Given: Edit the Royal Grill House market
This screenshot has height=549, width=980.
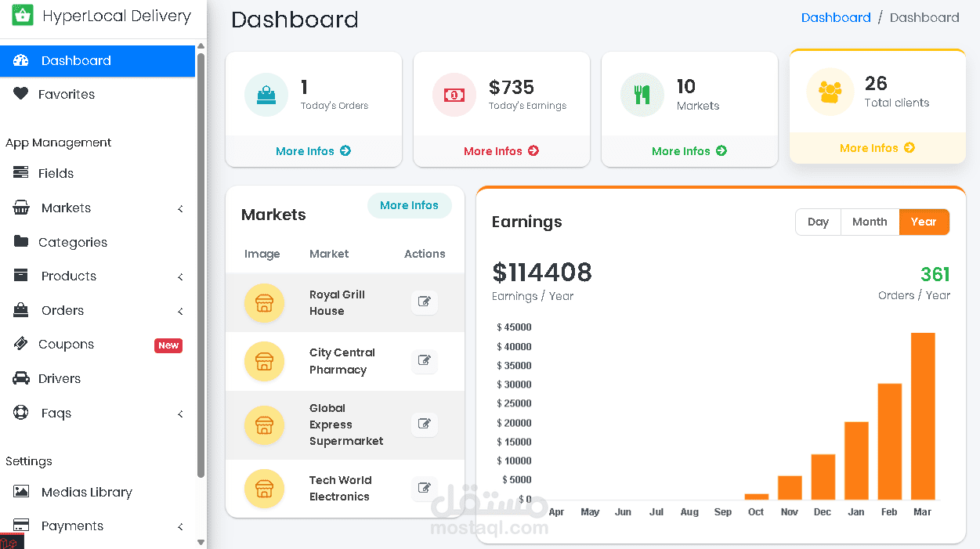Looking at the screenshot, I should click(425, 302).
